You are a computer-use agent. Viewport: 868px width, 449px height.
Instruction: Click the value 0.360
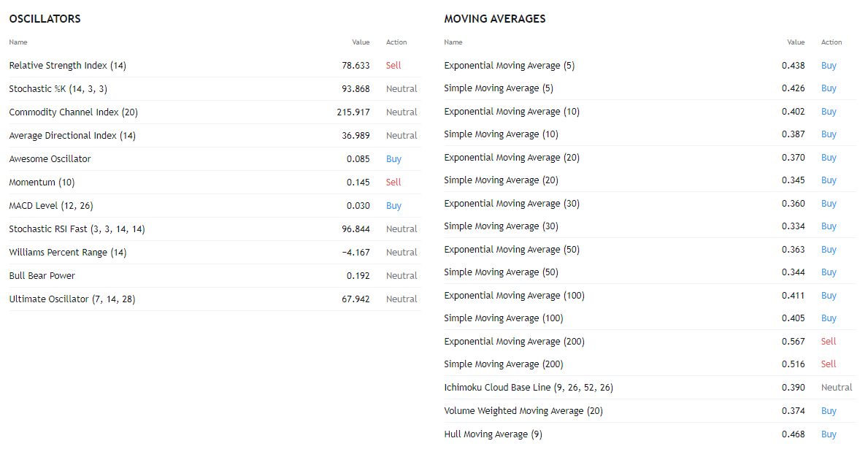point(794,203)
